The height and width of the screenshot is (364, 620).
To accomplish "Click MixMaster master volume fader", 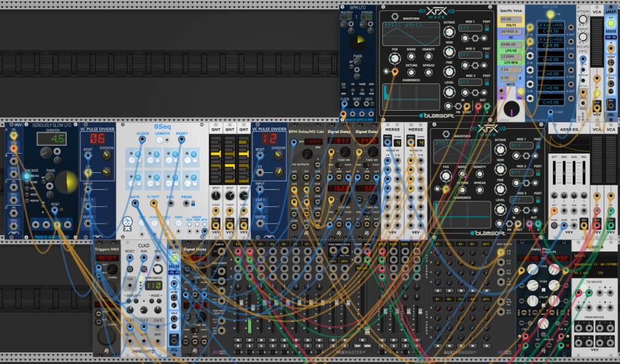I will 368,330.
